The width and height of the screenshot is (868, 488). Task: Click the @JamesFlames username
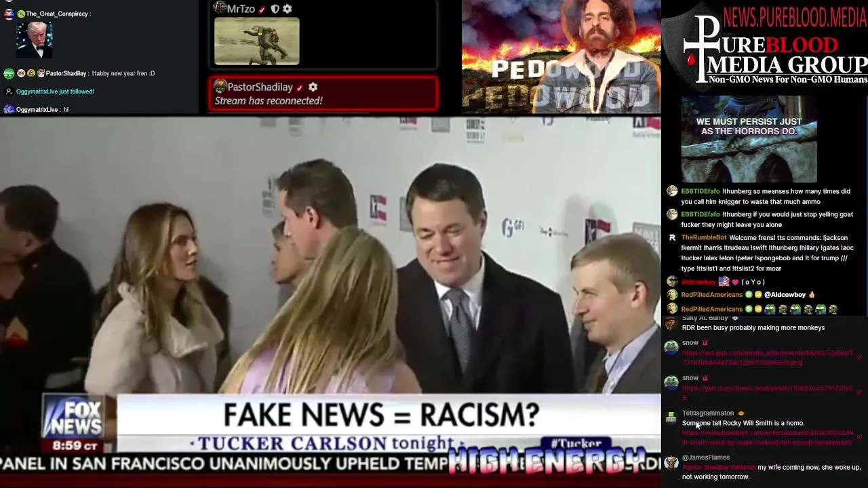pos(706,457)
